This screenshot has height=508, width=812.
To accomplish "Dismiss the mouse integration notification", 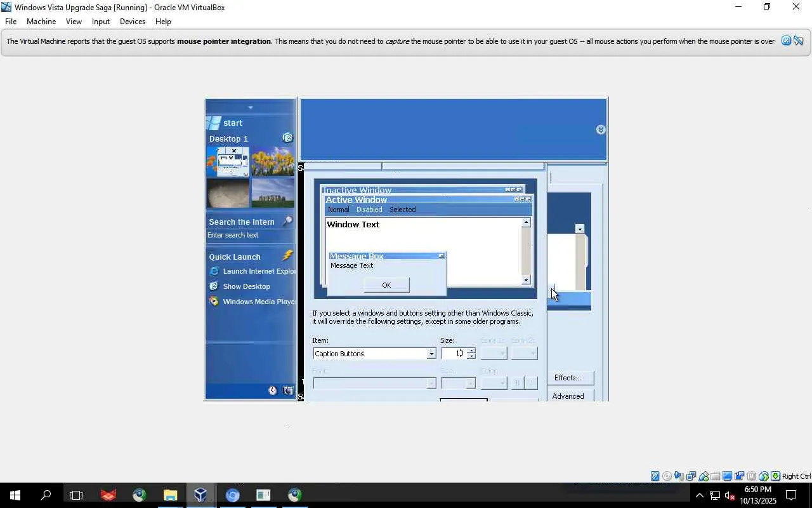I will [x=786, y=41].
